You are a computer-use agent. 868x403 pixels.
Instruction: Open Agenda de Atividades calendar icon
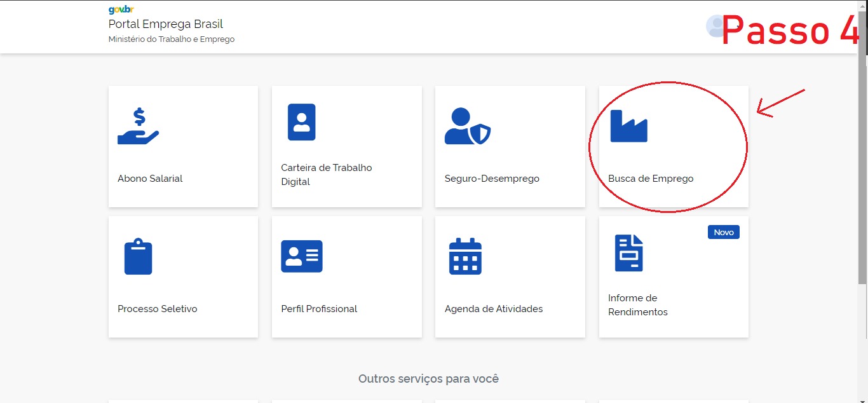pos(466,256)
